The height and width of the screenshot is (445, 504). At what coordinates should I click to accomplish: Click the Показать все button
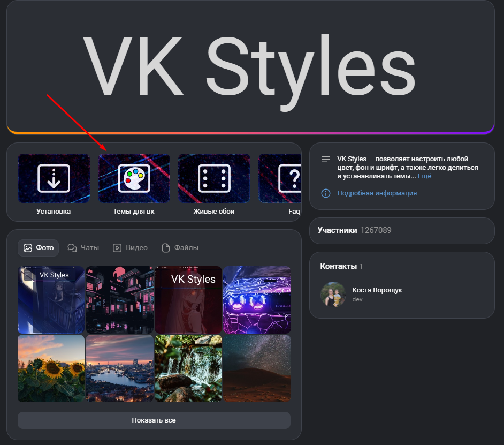154,420
